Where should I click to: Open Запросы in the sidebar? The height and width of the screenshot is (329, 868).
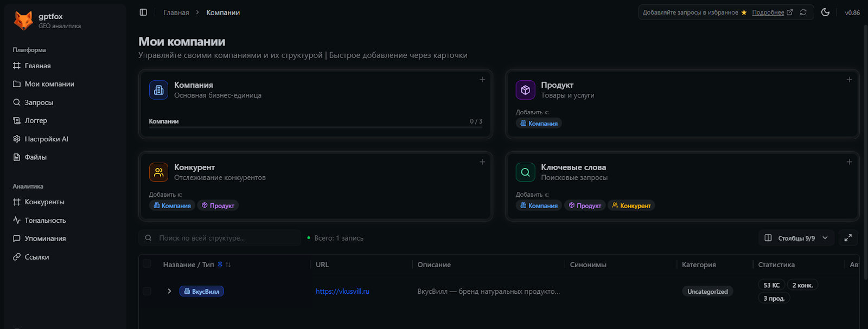pos(39,102)
